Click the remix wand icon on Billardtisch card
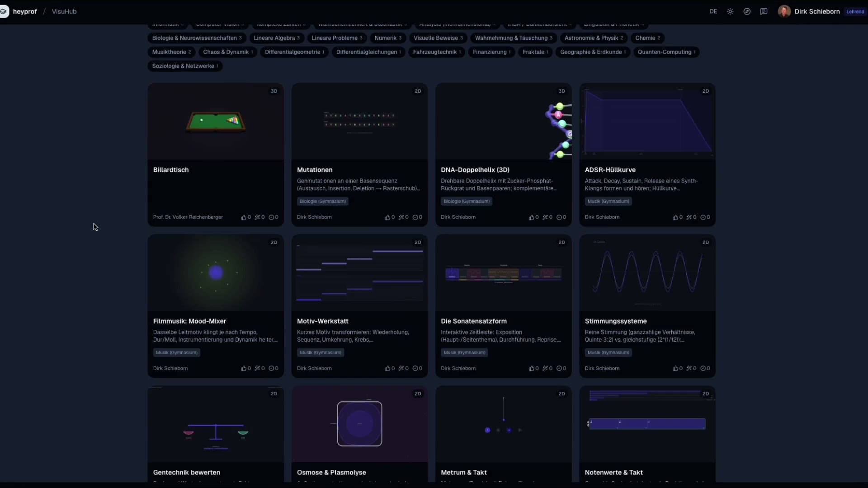This screenshot has height=488, width=868. [257, 217]
